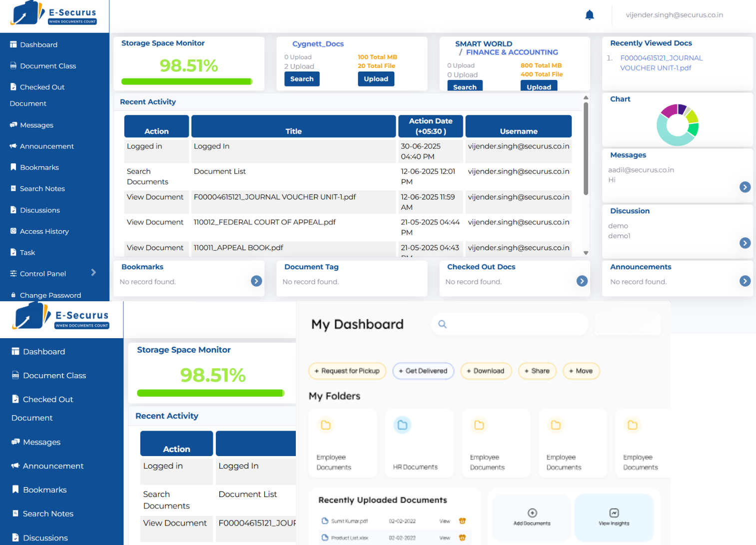
Task: Open the Checked Out Docs arrow icon
Action: (582, 281)
